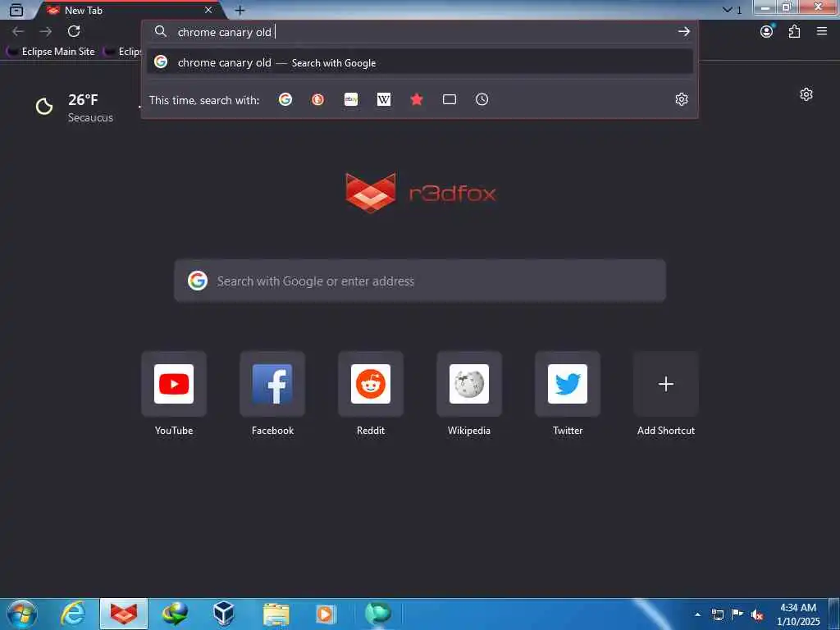Viewport: 840px width, 630px height.
Task: Search this time with Google icon
Action: 285,99
